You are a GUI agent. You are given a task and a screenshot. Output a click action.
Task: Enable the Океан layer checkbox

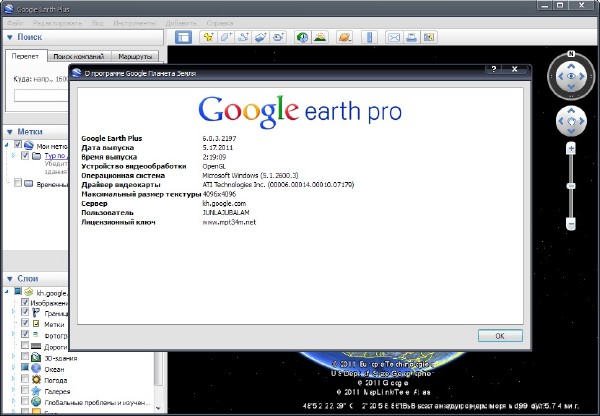click(x=25, y=368)
